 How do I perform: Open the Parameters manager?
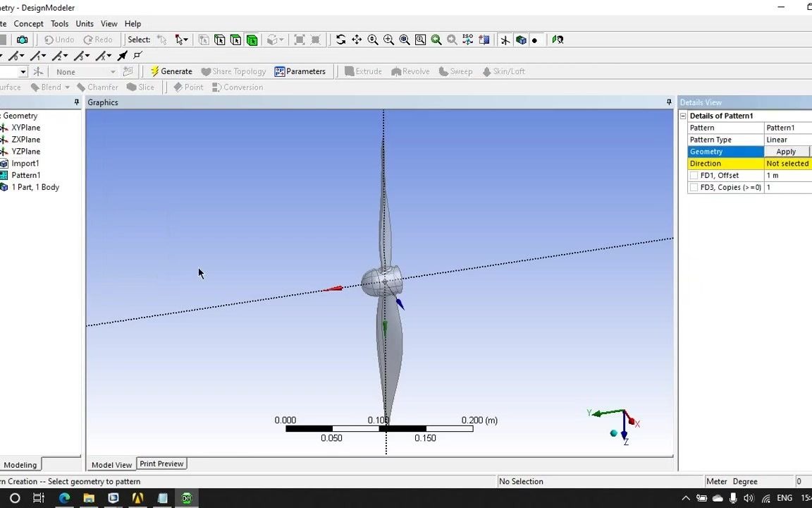(301, 71)
